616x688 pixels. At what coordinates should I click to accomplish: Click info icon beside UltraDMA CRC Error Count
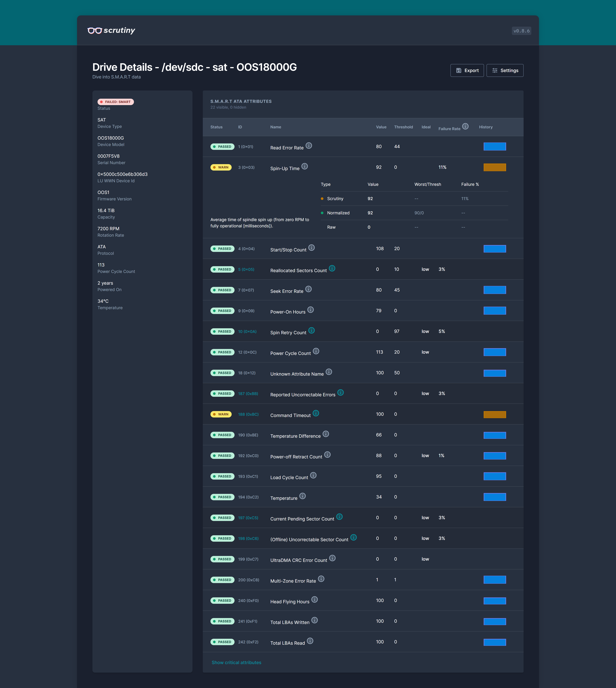coord(332,558)
